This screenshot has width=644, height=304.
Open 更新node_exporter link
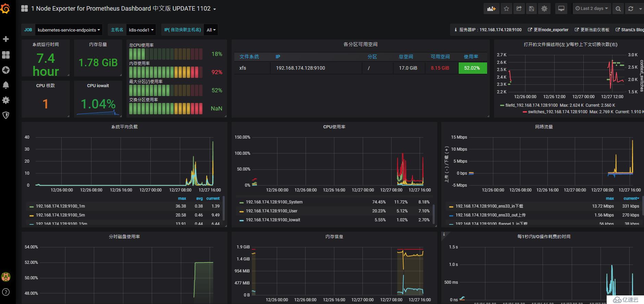tap(548, 30)
